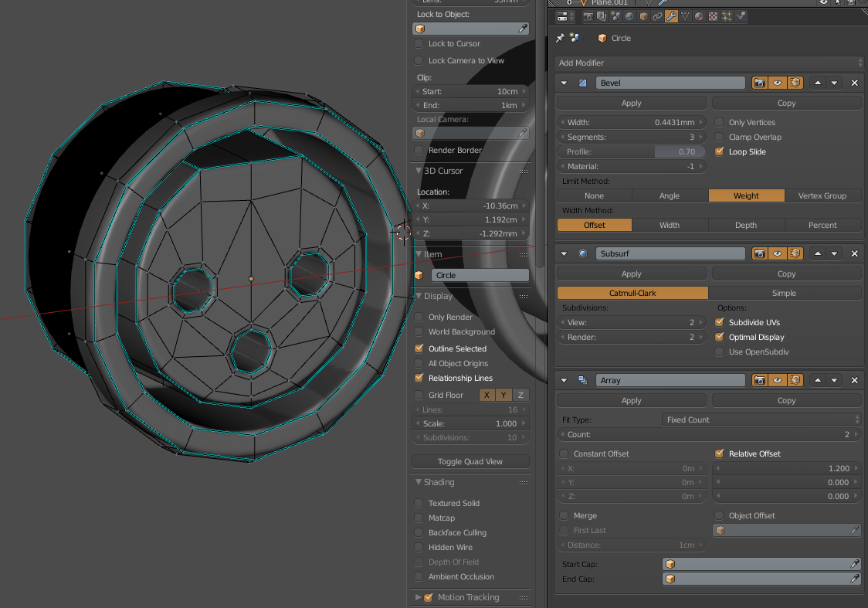
Task: Open the World properties globe icon
Action: click(629, 17)
